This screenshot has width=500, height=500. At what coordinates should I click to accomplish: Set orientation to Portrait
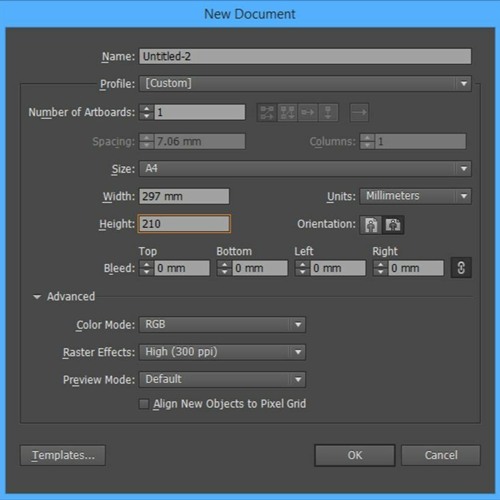(371, 225)
